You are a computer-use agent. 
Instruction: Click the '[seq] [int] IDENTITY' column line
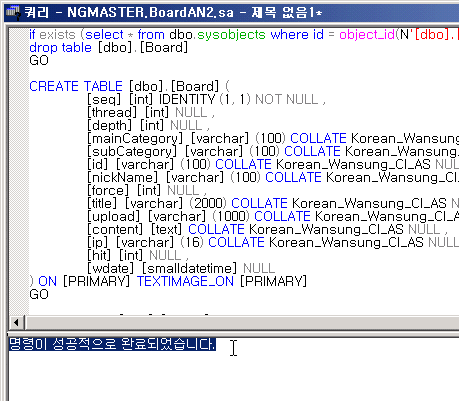pos(206,99)
